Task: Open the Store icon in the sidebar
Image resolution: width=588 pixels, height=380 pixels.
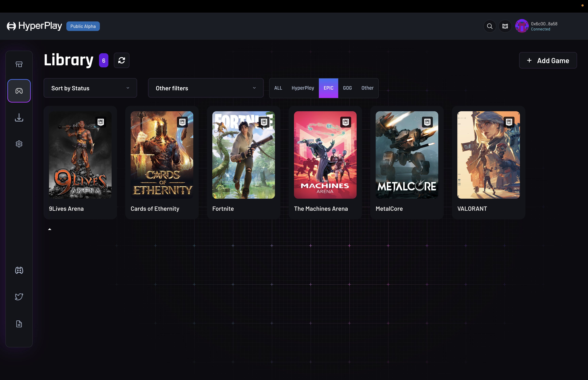Action: (19, 64)
